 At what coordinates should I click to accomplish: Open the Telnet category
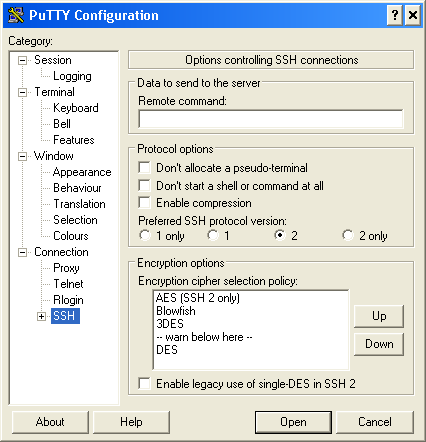(68, 284)
